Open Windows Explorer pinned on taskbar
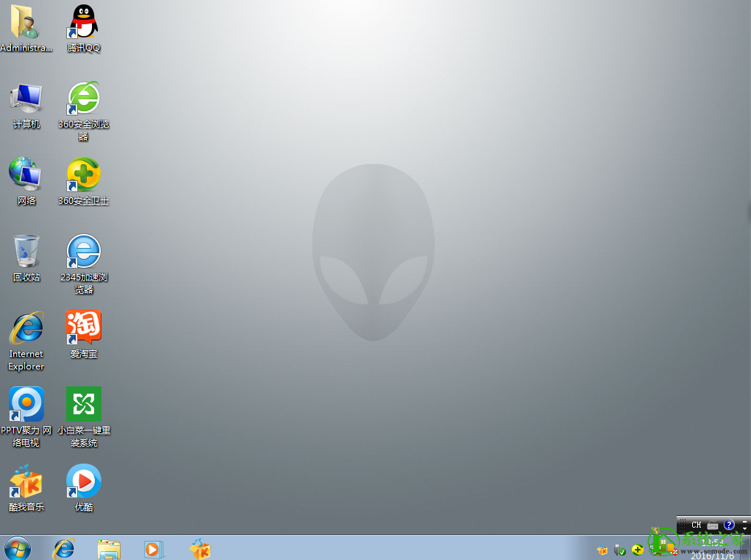The width and height of the screenshot is (751, 560). pyautogui.click(x=109, y=548)
